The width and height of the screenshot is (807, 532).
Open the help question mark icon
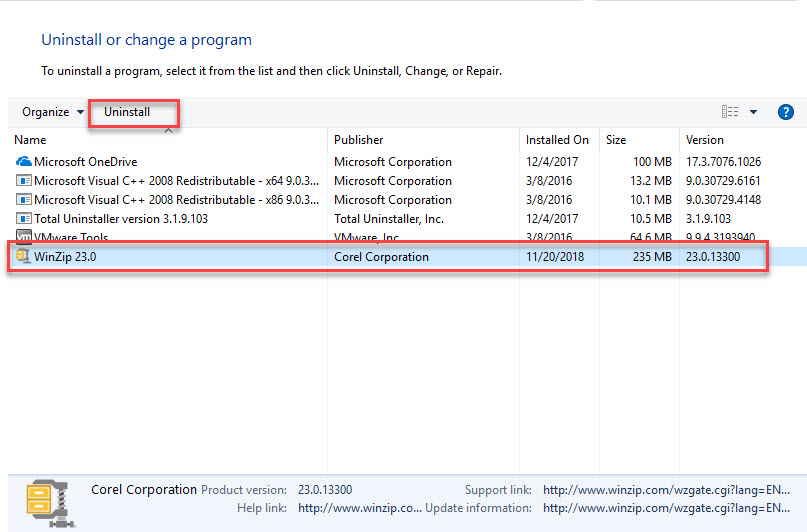785,112
